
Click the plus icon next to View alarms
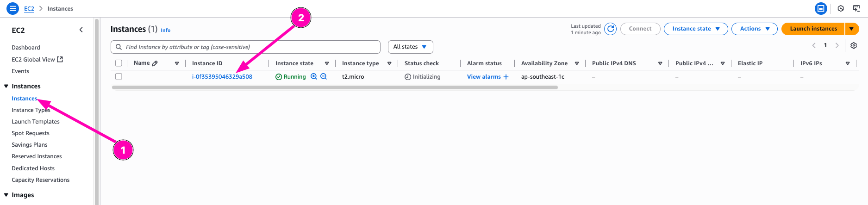pyautogui.click(x=506, y=77)
